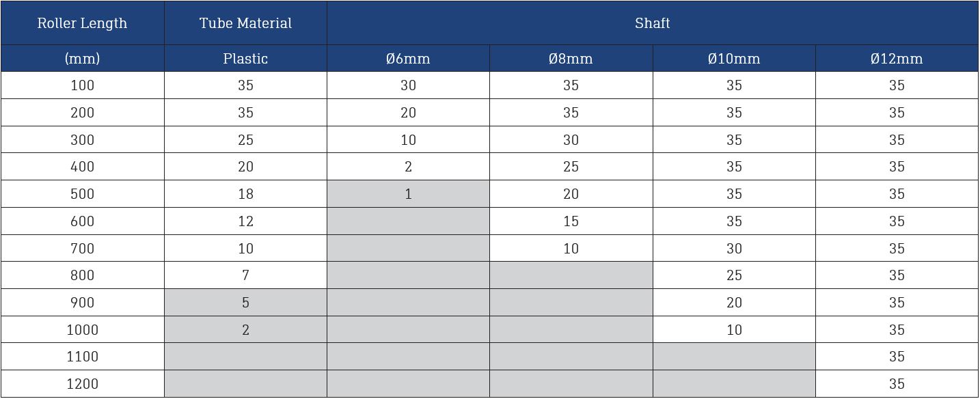Select Ø10mm value 25 in 800 row
The width and height of the screenshot is (980, 399).
[x=734, y=275]
